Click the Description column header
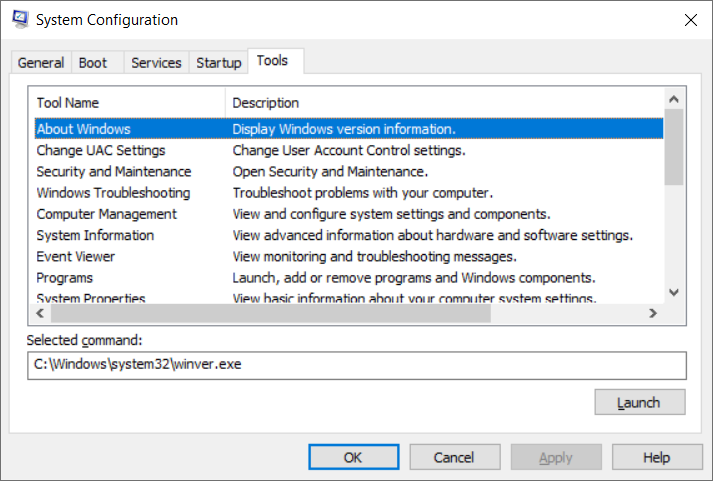This screenshot has height=481, width=713. tap(444, 103)
